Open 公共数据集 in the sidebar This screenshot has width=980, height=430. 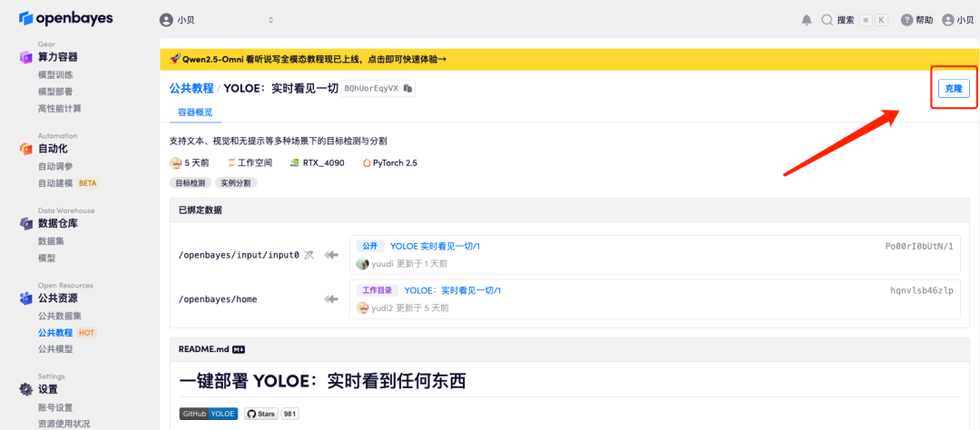pos(59,315)
